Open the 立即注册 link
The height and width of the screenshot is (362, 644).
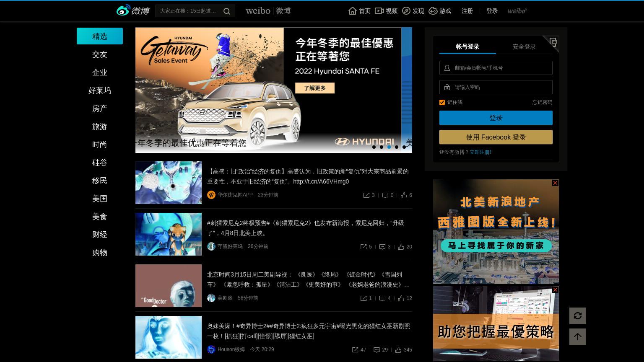(x=480, y=152)
